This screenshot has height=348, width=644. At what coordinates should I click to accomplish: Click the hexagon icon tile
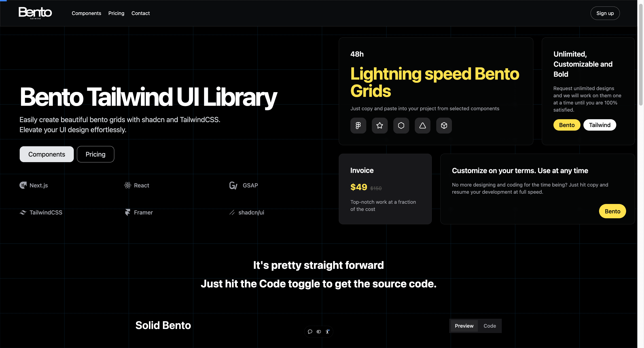click(401, 125)
